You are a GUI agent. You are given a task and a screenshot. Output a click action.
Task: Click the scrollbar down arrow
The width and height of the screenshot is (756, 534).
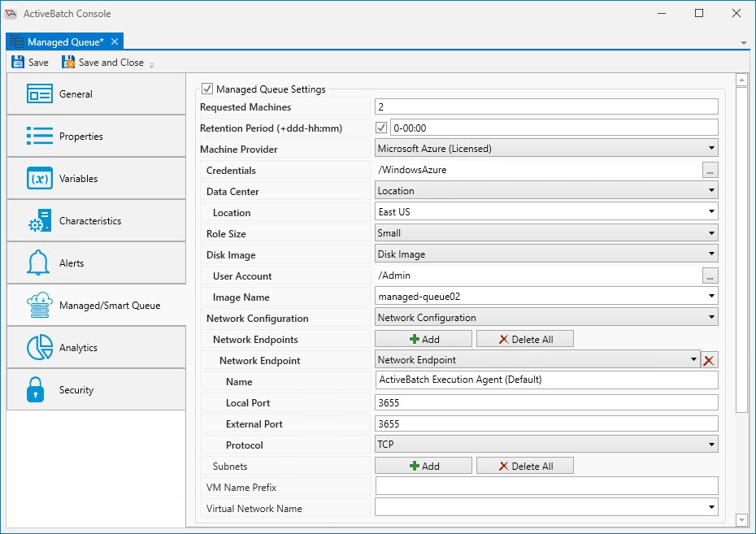point(741,519)
